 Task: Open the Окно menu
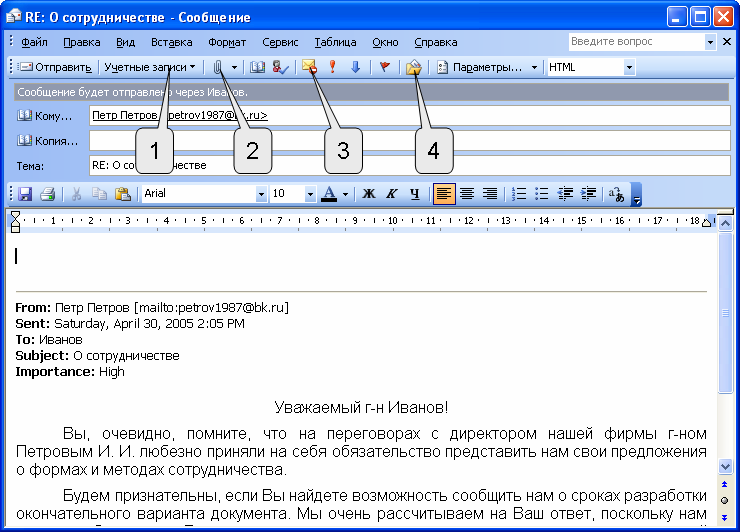385,42
